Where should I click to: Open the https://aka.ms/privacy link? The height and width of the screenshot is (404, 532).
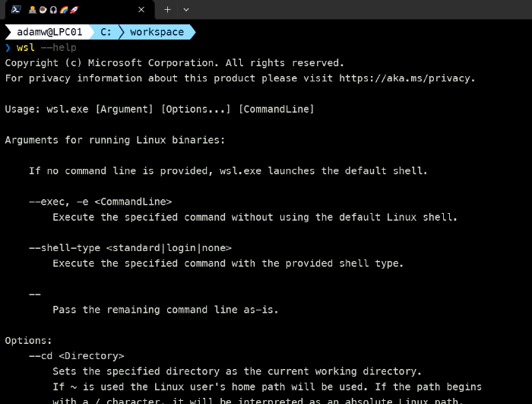(407, 78)
